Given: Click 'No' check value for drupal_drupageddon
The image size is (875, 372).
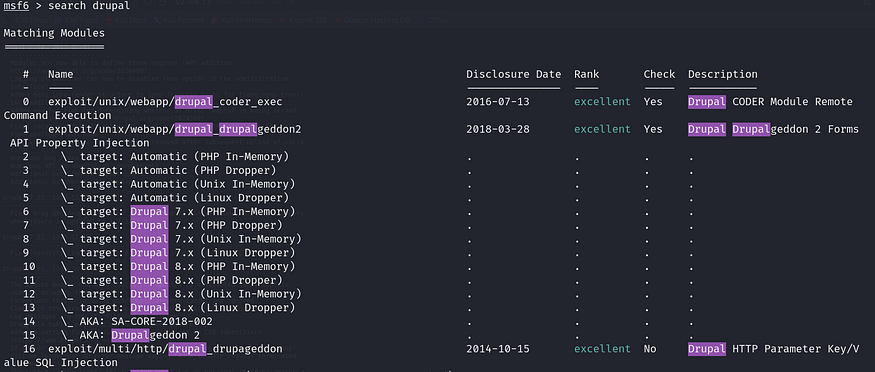Looking at the screenshot, I should pos(650,349).
